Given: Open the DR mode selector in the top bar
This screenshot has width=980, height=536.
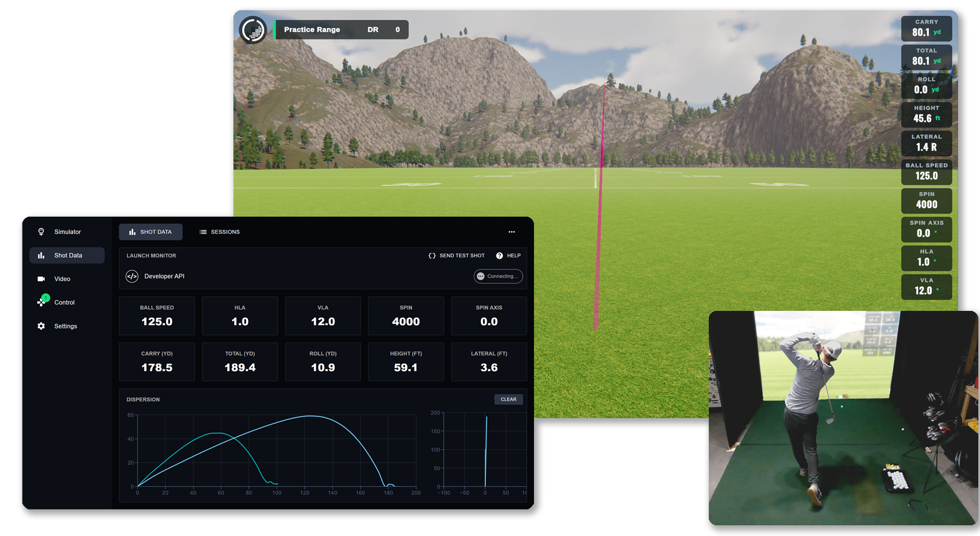Looking at the screenshot, I should click(x=373, y=29).
